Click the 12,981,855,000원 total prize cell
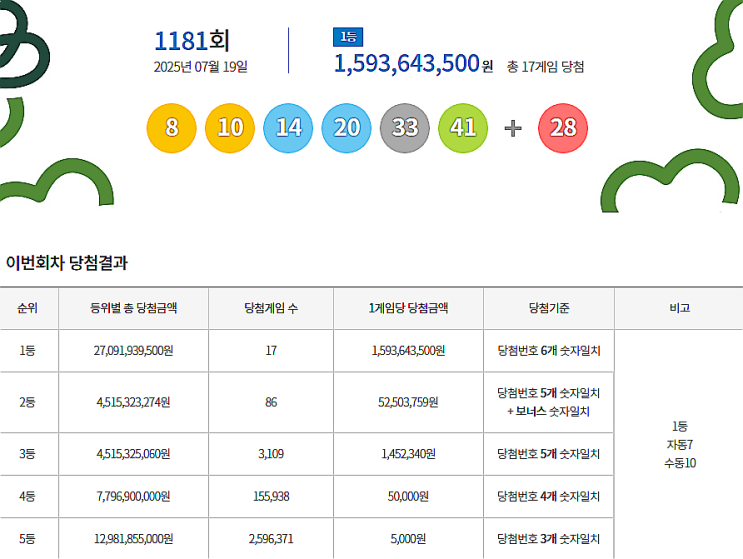 [134, 539]
